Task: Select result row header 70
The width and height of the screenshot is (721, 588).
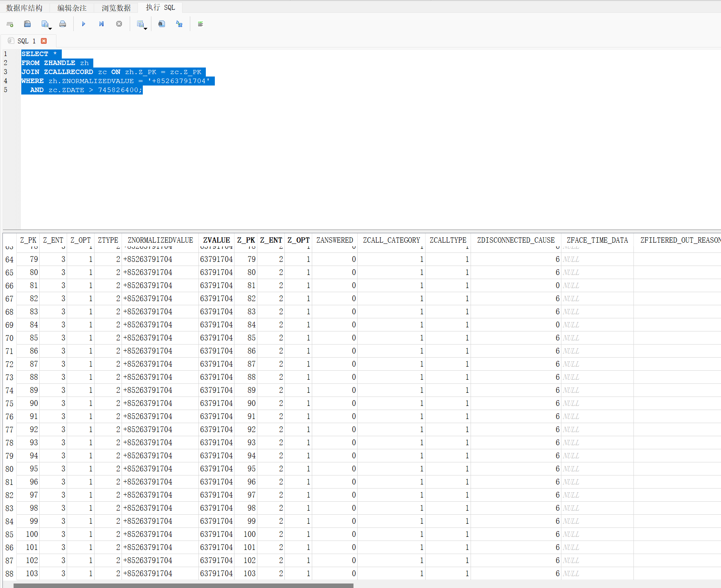Action: click(x=9, y=338)
